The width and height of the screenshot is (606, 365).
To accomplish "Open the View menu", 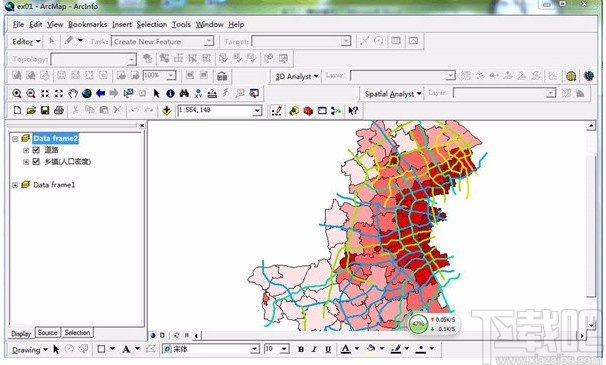I will 55,24.
